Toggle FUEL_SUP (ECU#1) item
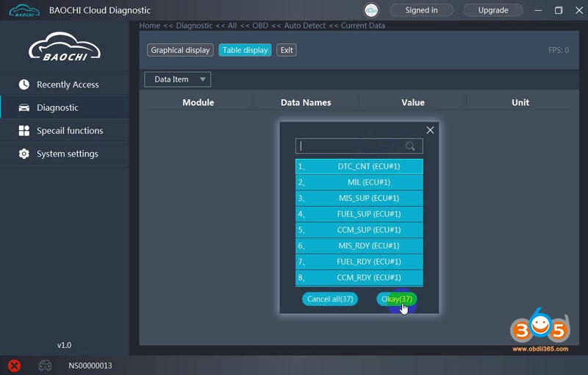Image resolution: width=588 pixels, height=375 pixels. tap(359, 214)
